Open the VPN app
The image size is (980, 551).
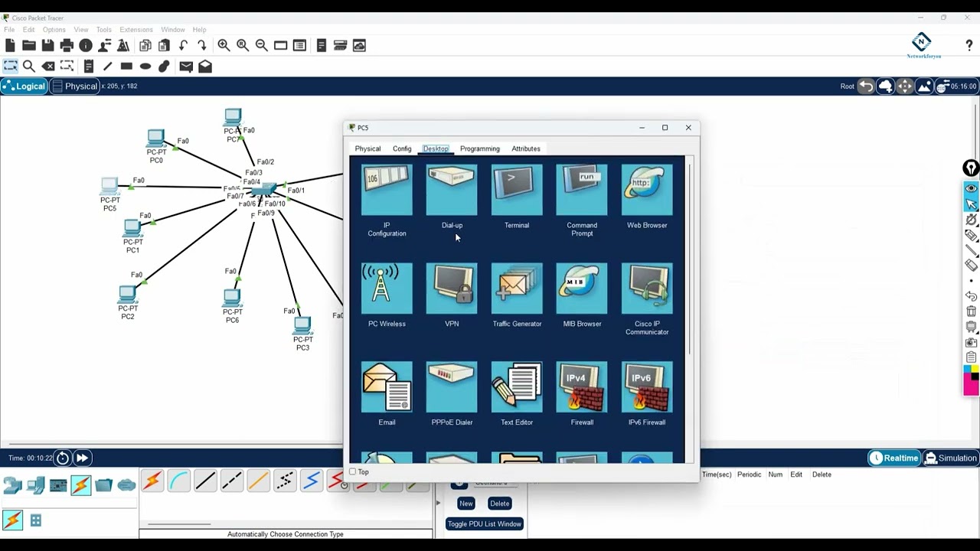pos(452,295)
